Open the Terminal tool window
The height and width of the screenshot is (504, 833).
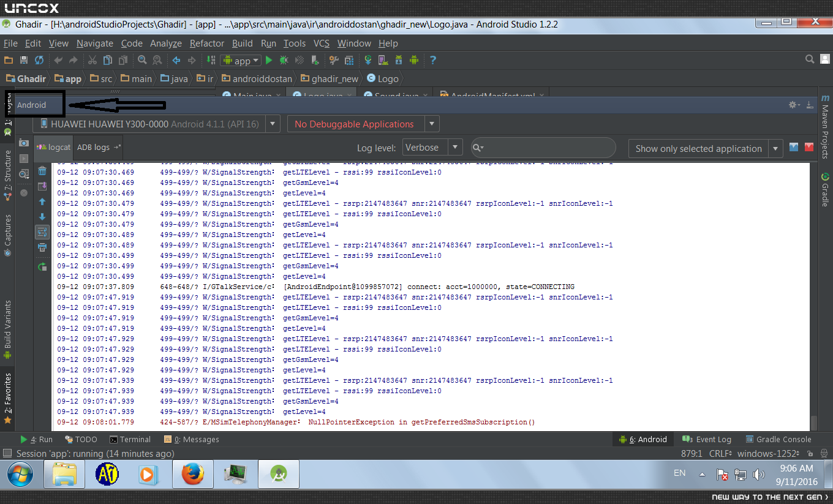pos(130,439)
